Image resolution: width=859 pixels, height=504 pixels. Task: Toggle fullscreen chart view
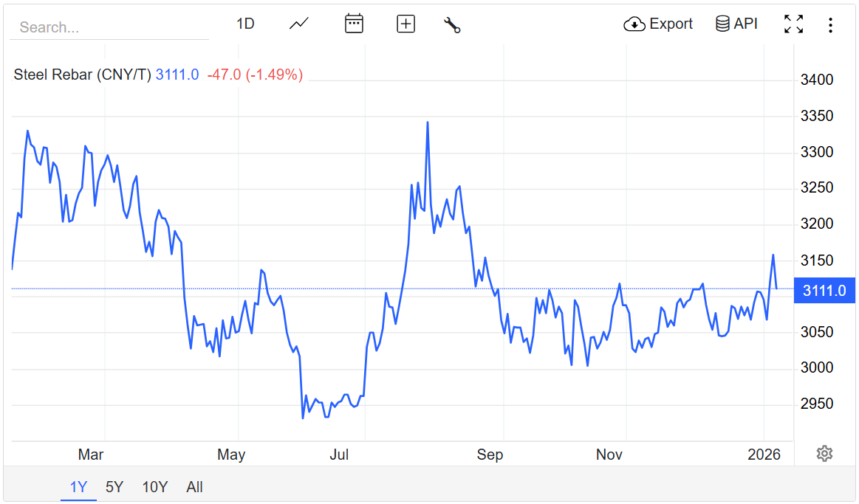tap(793, 24)
